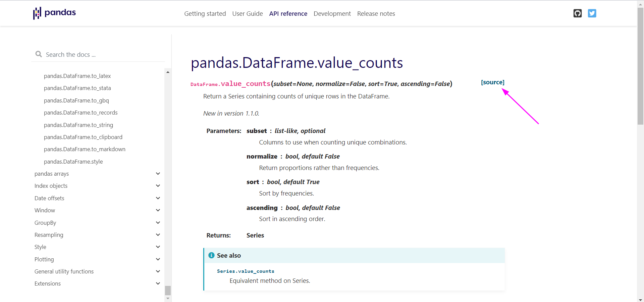Open pandas.DataFrame.to_string in sidebar
Viewport: 644px width, 302px height.
pyautogui.click(x=78, y=125)
